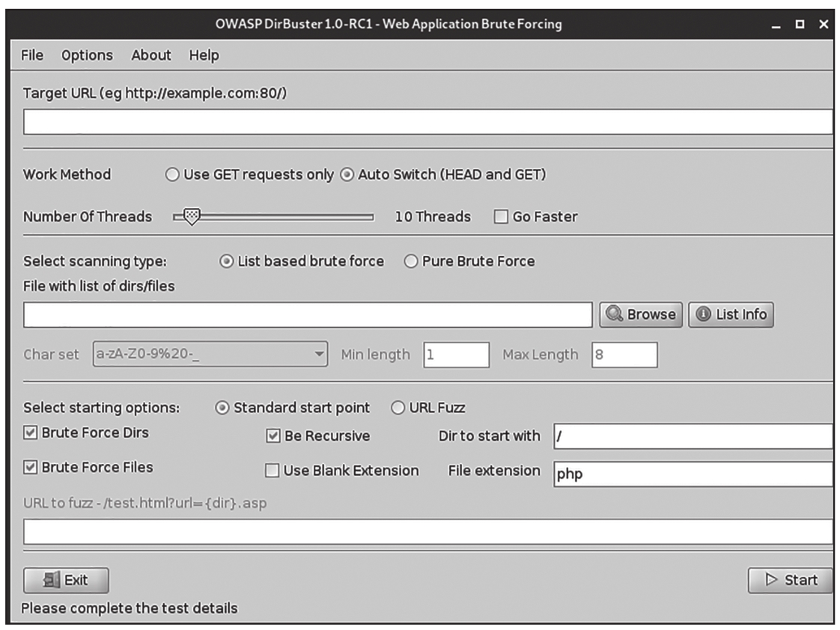Expand the Char set dropdown
Screen dimensions: 840x630
coord(320,354)
